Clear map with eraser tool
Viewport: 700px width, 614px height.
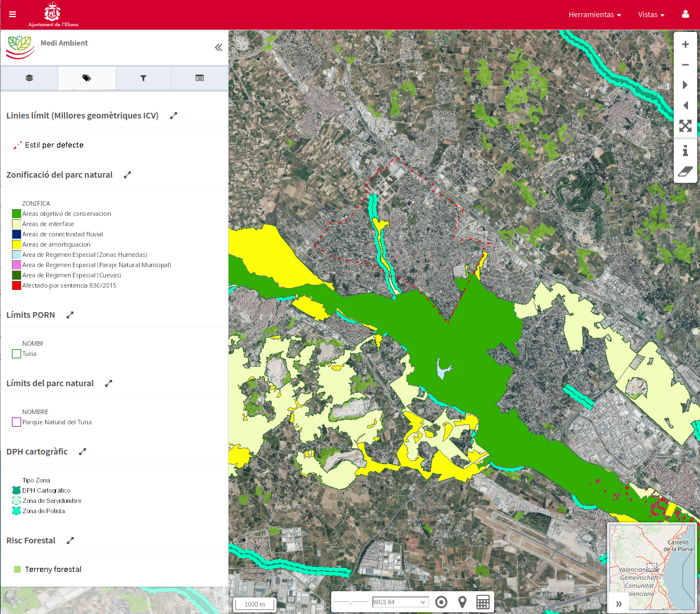[685, 171]
